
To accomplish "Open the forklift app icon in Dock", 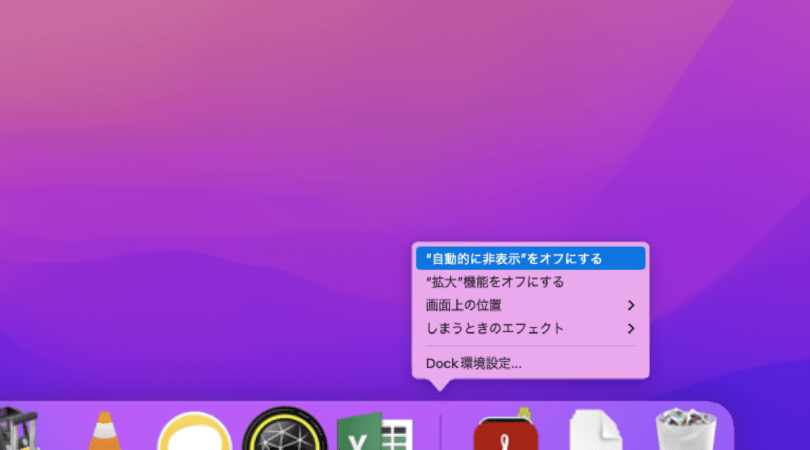I will click(x=19, y=429).
